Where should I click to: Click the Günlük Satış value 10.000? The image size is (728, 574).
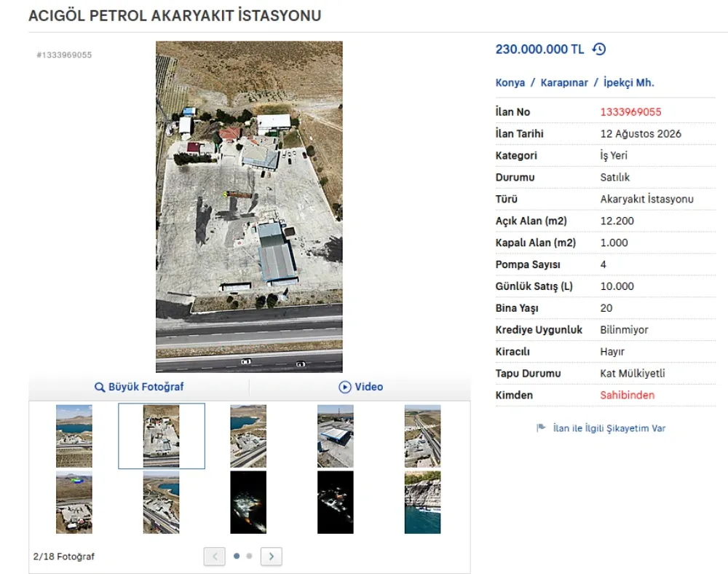click(617, 286)
